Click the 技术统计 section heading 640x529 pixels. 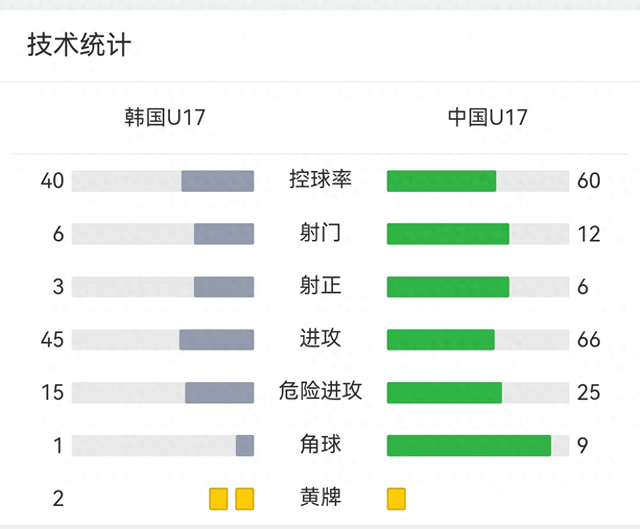[79, 44]
